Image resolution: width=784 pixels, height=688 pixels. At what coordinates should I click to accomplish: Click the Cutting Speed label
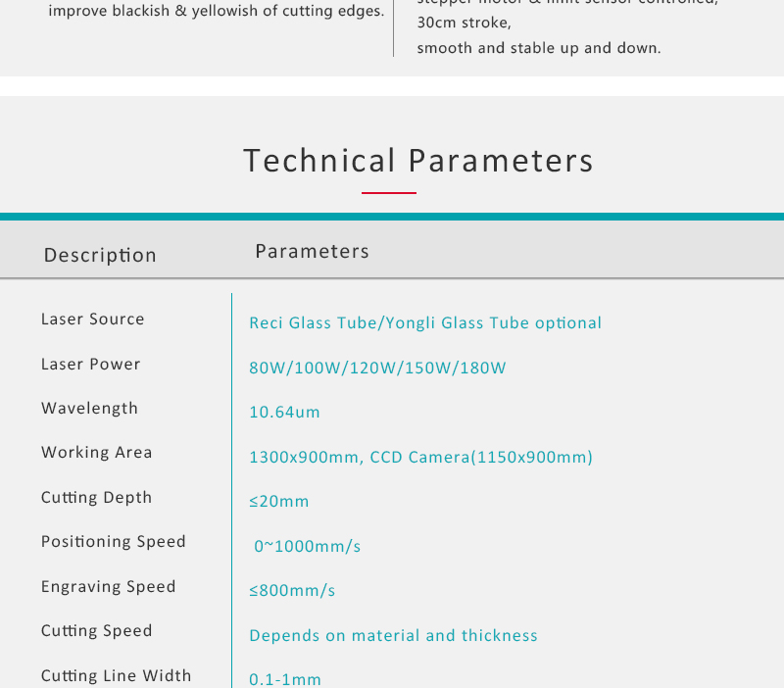click(x=96, y=630)
